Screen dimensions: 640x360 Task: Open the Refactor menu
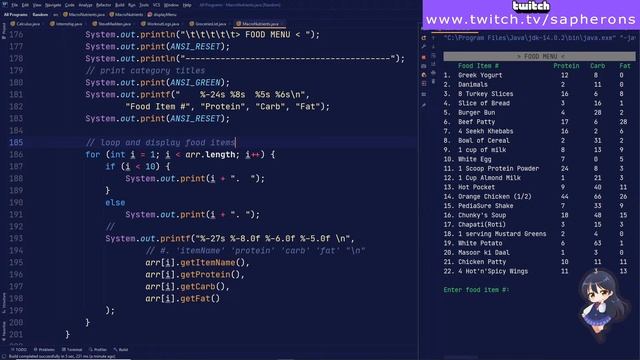(x=104, y=5)
